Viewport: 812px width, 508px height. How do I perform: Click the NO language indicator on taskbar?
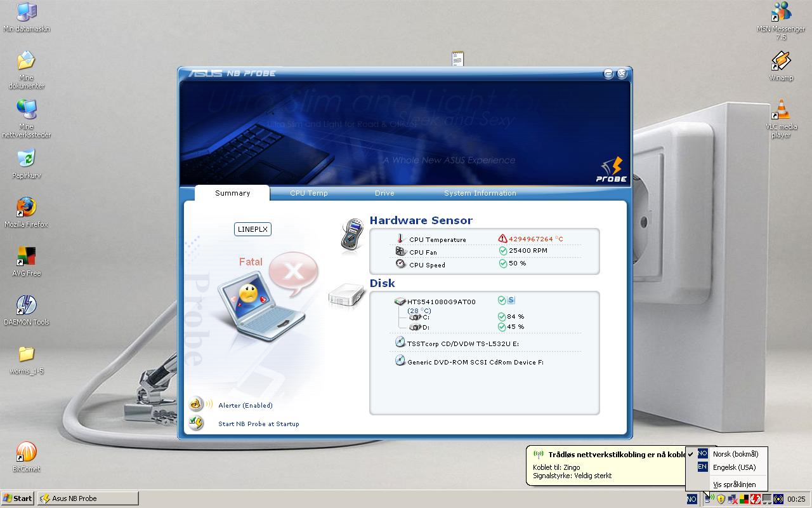[x=692, y=499]
